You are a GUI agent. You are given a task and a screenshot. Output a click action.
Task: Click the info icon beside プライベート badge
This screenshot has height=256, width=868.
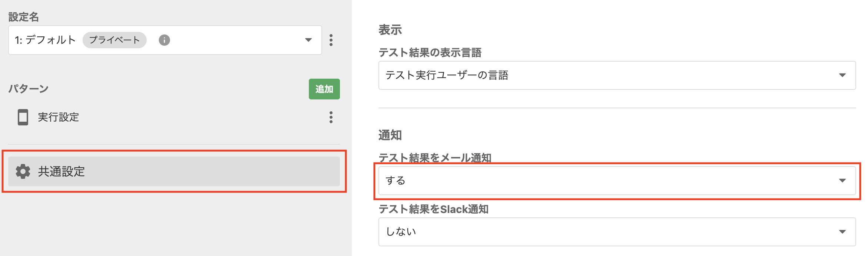pos(164,40)
